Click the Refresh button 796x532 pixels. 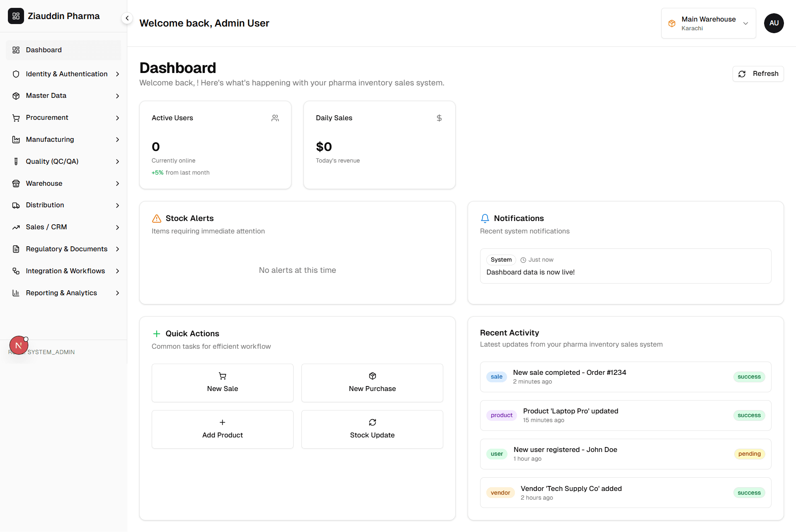758,73
